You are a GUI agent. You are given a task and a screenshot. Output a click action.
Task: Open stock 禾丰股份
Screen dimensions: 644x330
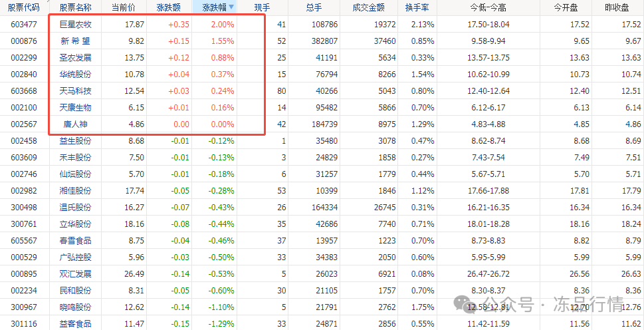click(x=75, y=158)
